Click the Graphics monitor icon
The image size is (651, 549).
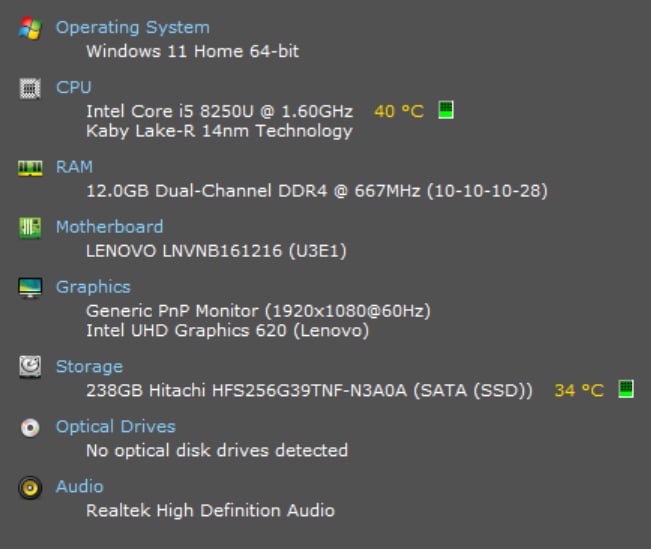[30, 288]
